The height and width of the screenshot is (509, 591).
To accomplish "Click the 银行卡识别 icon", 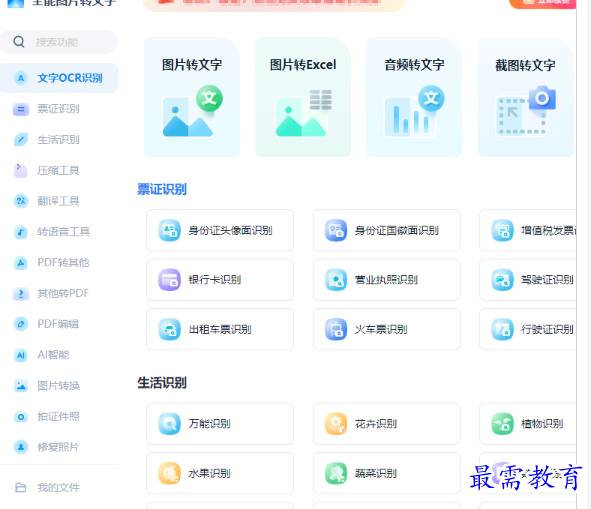I will point(169,280).
